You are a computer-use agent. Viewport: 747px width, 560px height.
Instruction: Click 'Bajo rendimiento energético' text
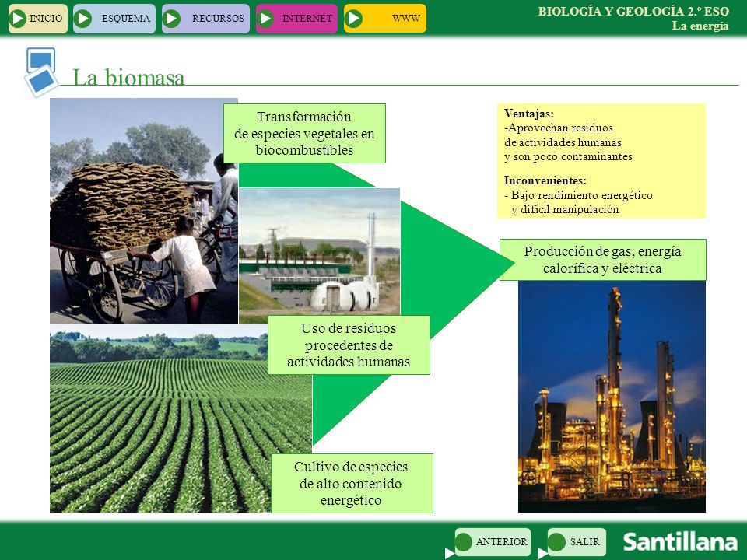pos(582,195)
